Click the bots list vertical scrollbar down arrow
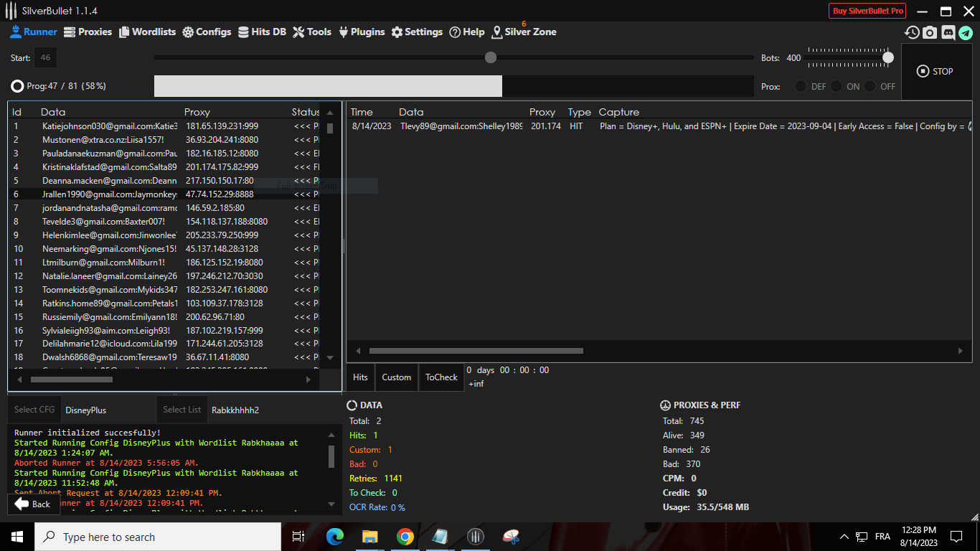980x551 pixels. click(330, 358)
